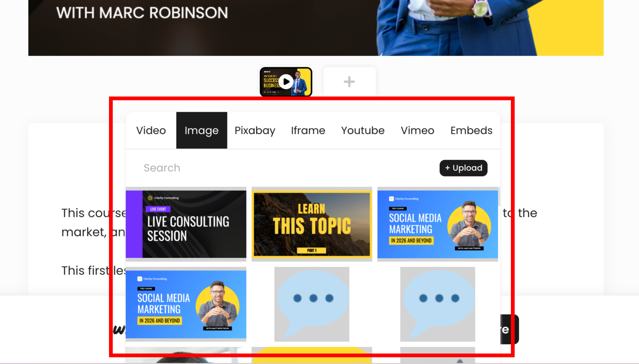Select Social Media Marketing with Jake Matthews image

437,223
